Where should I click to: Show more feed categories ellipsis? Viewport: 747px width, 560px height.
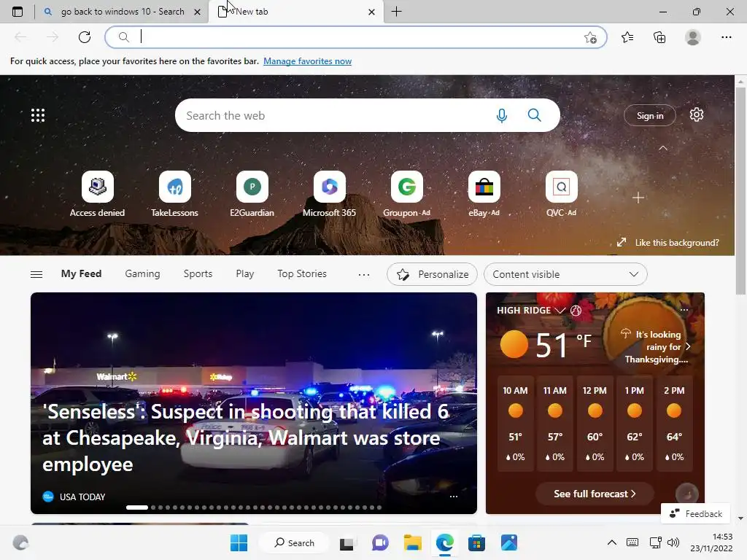pos(364,274)
